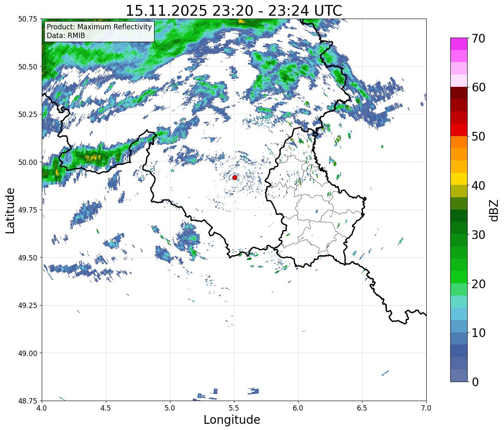Click the colorbar tick label 70
Viewport: 504px width, 430px height.
click(478, 38)
